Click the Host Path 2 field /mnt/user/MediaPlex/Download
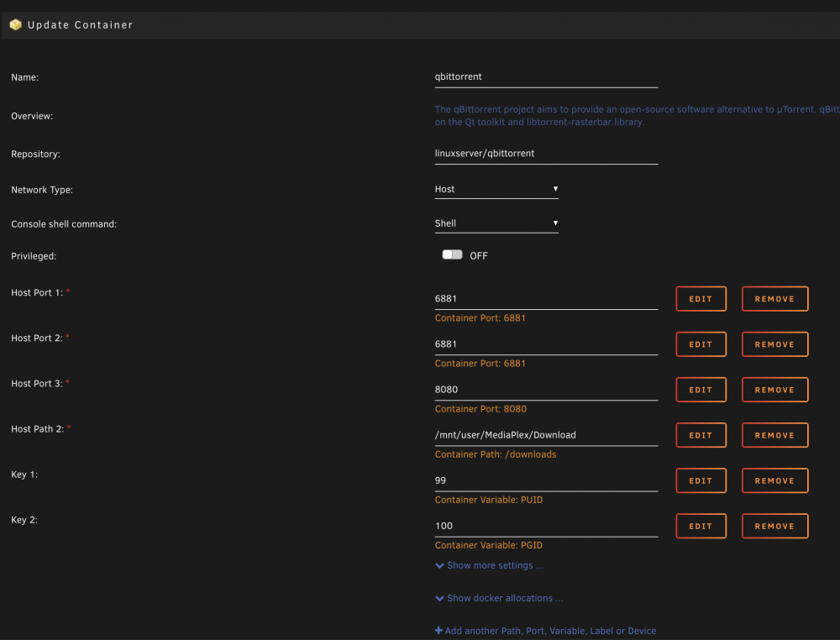Viewport: 840px width, 640px height. coord(546,435)
